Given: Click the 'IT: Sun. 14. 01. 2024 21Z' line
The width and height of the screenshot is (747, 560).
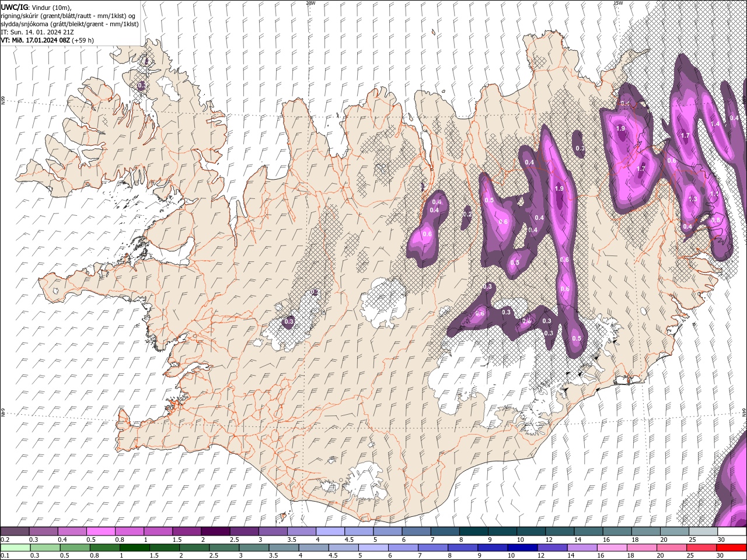Looking at the screenshot, I should [x=37, y=32].
